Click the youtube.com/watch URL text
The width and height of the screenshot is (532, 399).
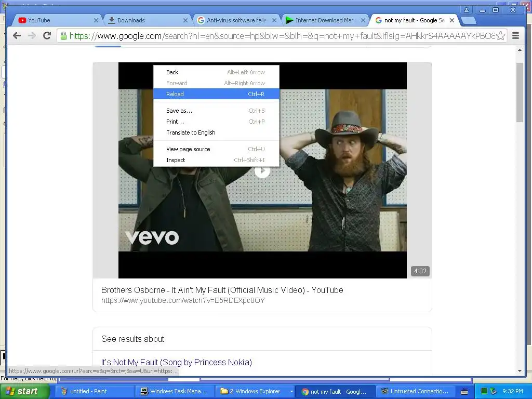pyautogui.click(x=183, y=300)
